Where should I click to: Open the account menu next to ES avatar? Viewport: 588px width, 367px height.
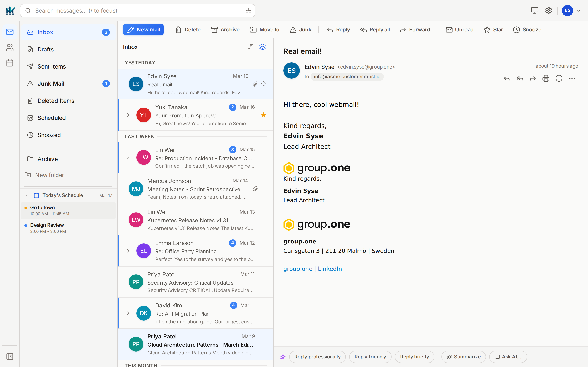click(579, 10)
